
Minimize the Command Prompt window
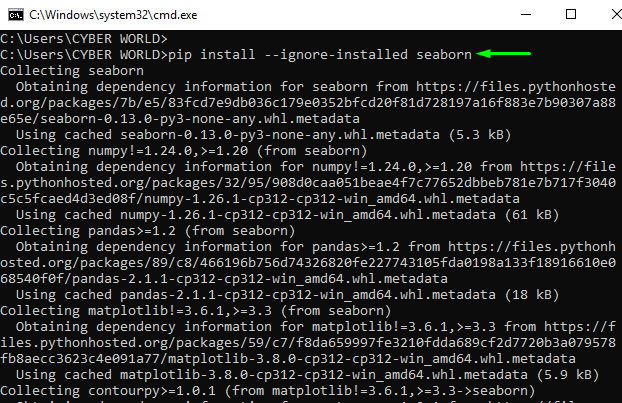pyautogui.click(x=526, y=15)
